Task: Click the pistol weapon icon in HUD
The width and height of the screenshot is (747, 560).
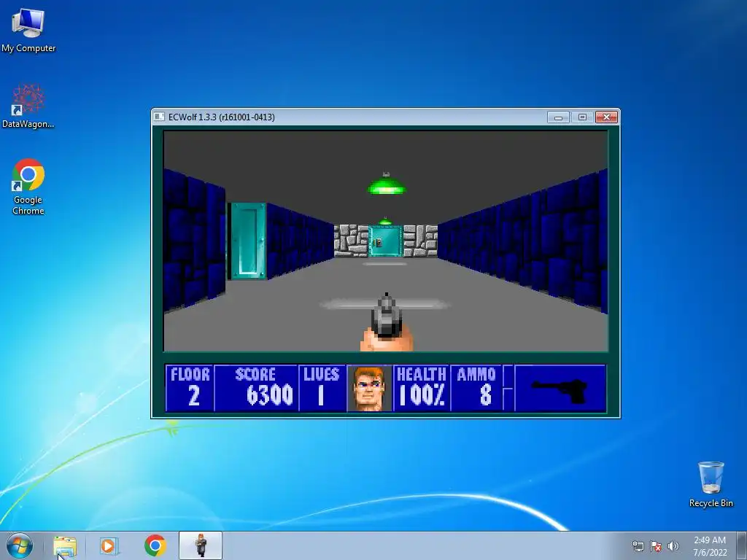Action: click(x=560, y=391)
